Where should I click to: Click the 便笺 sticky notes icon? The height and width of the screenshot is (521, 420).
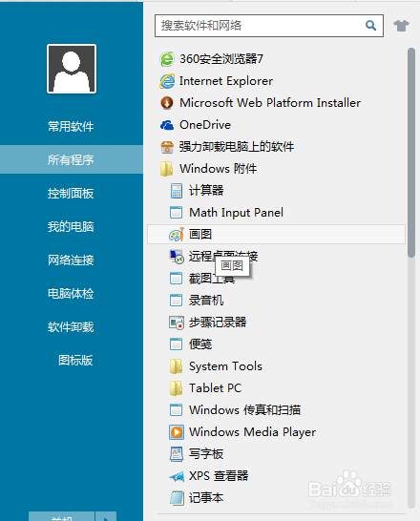pyautogui.click(x=176, y=344)
